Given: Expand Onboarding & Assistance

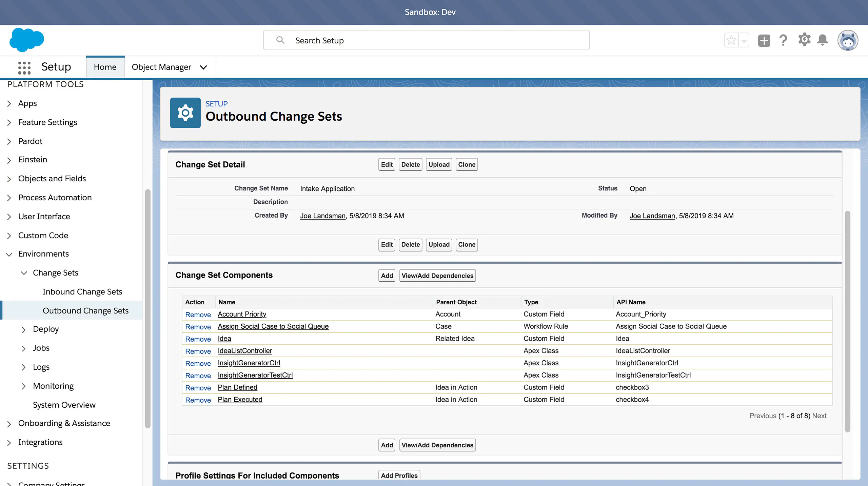Looking at the screenshot, I should pos(9,424).
